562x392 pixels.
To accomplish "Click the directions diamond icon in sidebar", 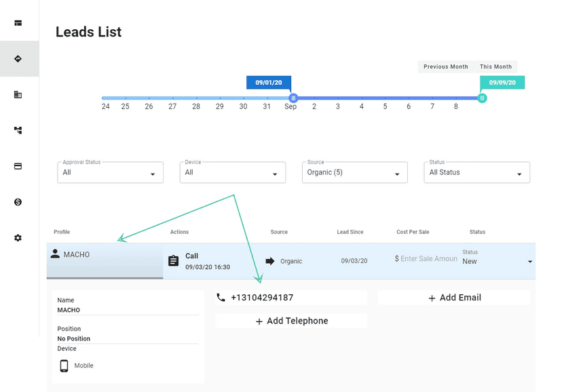I will (x=18, y=59).
